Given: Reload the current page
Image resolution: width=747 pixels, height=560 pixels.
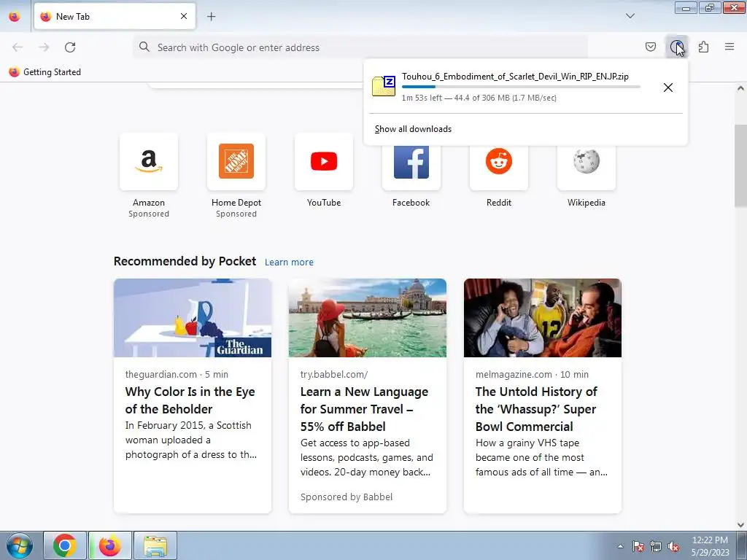Looking at the screenshot, I should (x=70, y=47).
